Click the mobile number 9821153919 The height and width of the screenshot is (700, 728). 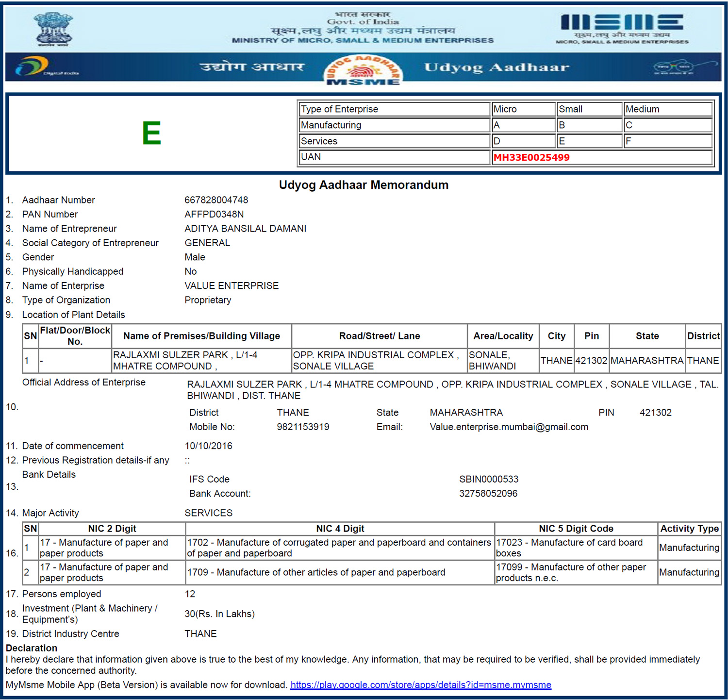tap(303, 427)
